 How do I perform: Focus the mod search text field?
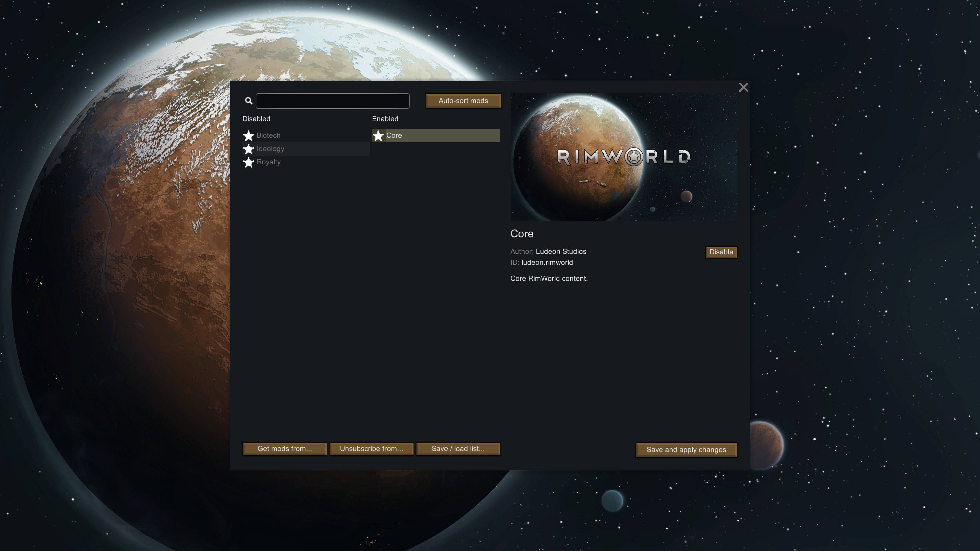pyautogui.click(x=333, y=101)
